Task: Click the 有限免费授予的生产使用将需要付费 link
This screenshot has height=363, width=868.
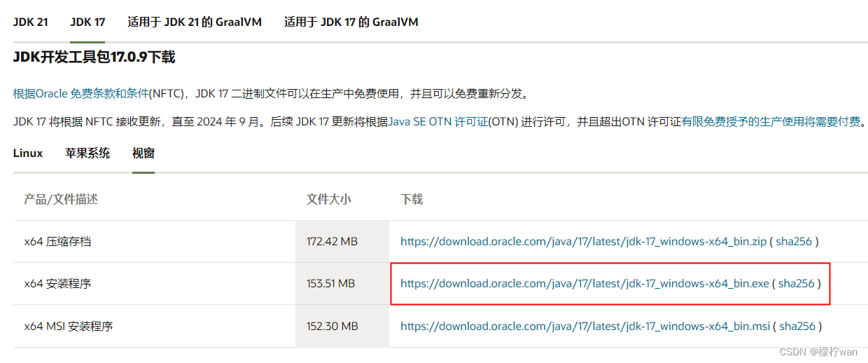Action: tap(771, 121)
